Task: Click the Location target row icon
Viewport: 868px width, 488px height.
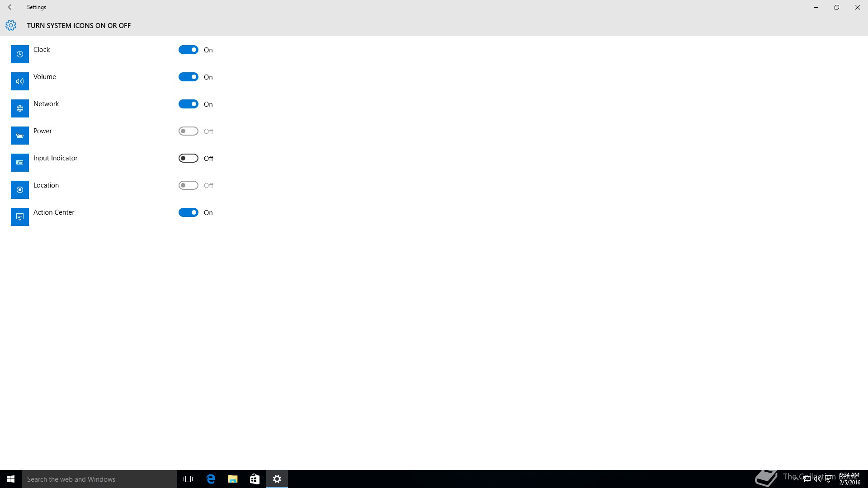Action: coord(20,190)
